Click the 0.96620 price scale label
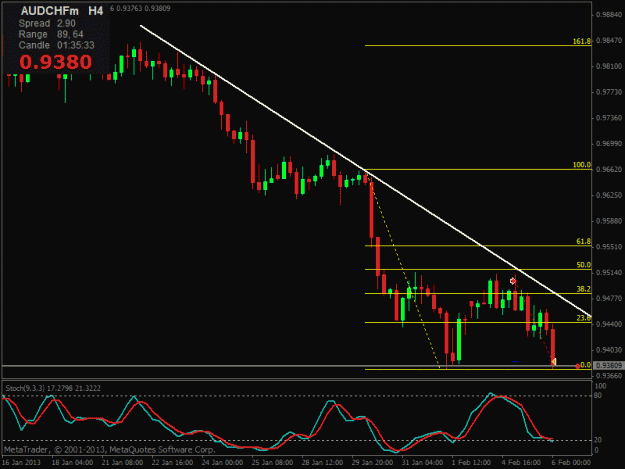 point(609,169)
